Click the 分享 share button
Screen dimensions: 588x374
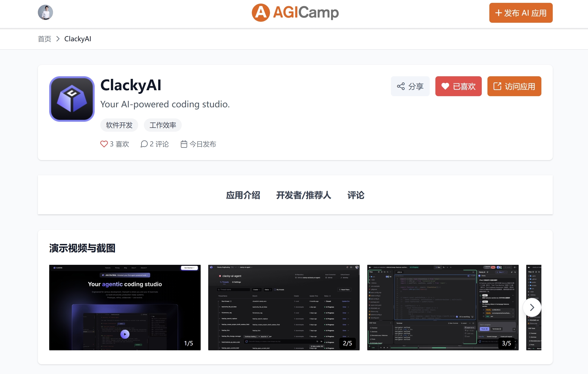point(410,86)
